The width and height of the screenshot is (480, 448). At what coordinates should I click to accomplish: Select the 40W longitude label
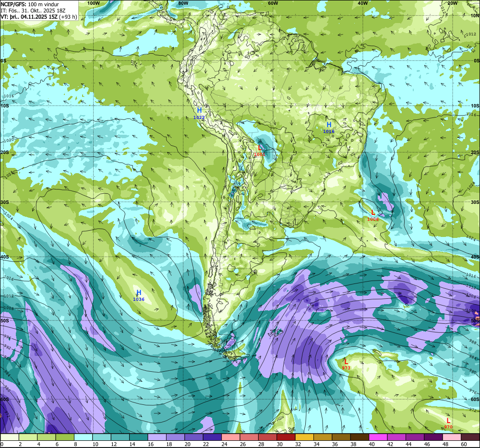point(362,3)
